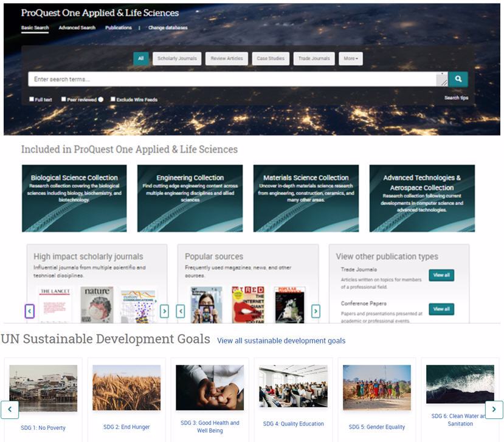Click View all for Conference Papers
Image resolution: width=504 pixels, height=442 pixels.
441,309
